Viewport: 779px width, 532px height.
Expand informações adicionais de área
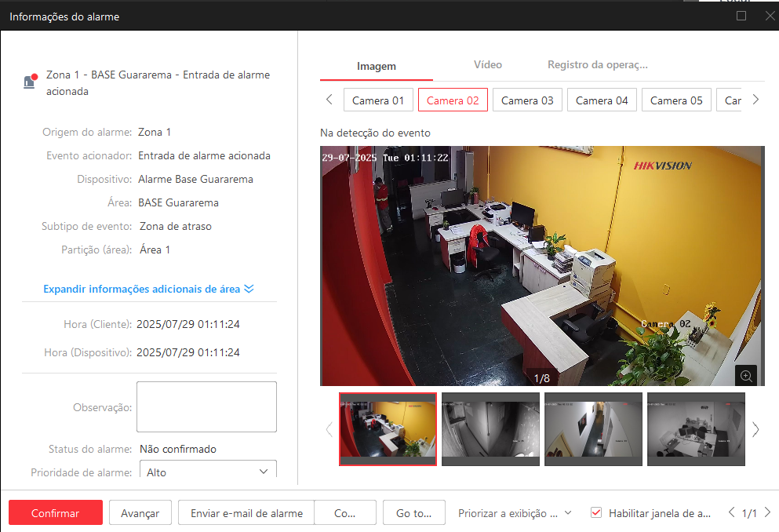(x=148, y=289)
